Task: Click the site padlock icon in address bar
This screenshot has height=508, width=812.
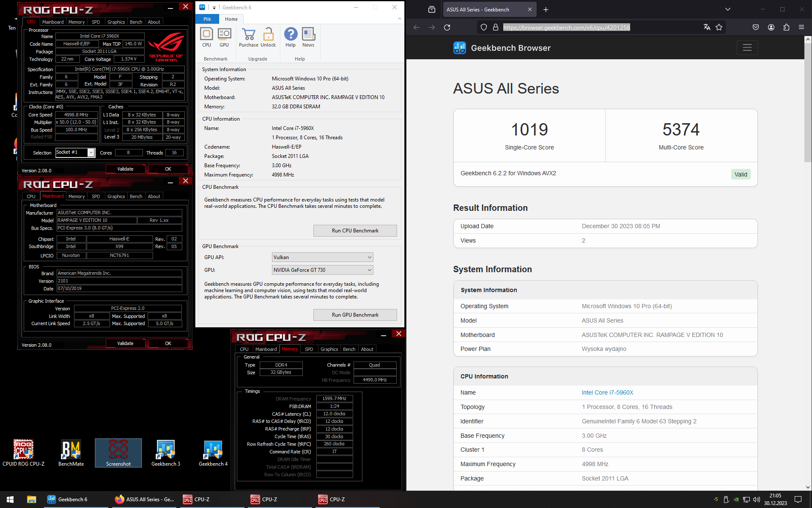Action: pos(496,28)
